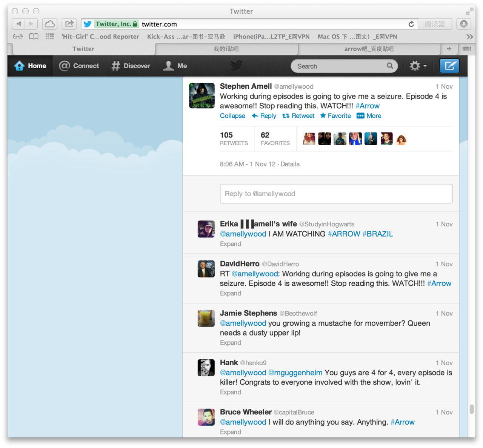Image resolution: width=483 pixels, height=448 pixels.
Task: Show all tabs overview icon
Action: click(x=467, y=49)
